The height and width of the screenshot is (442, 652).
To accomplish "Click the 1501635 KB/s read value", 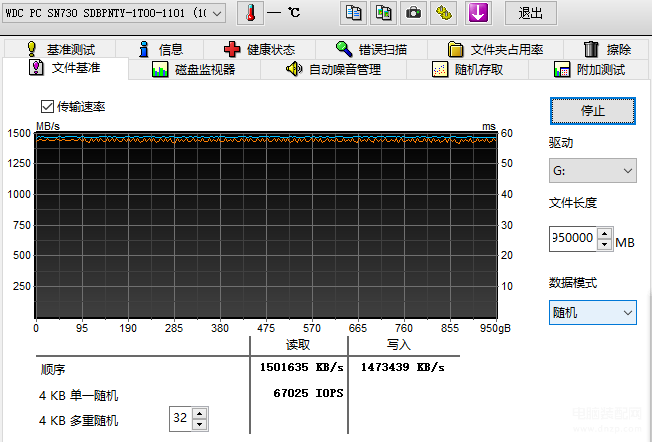I will (301, 367).
